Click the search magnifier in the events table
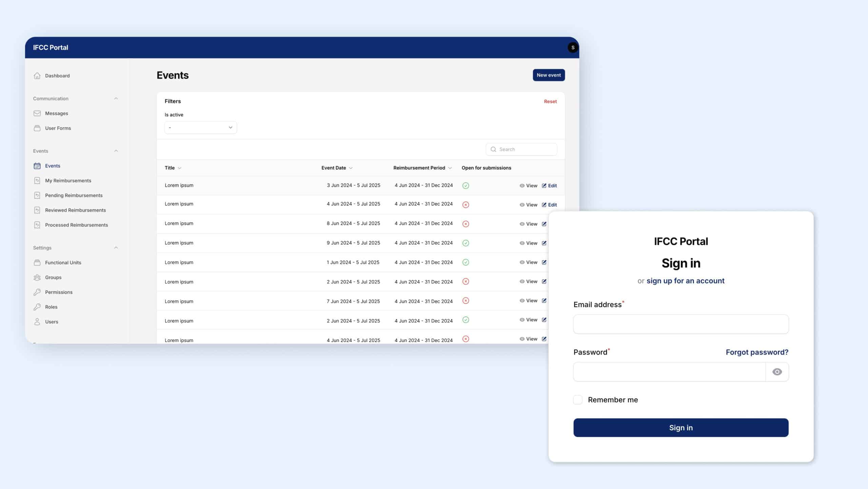The height and width of the screenshot is (489, 868). (x=494, y=149)
